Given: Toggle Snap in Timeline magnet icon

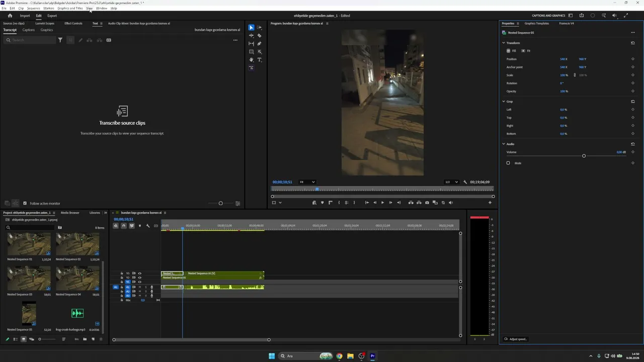Looking at the screenshot, I should (x=124, y=226).
